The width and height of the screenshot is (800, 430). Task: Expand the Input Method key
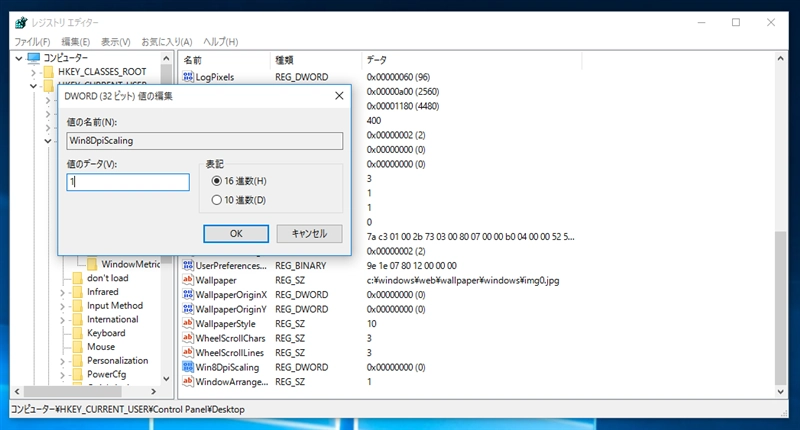click(x=62, y=306)
